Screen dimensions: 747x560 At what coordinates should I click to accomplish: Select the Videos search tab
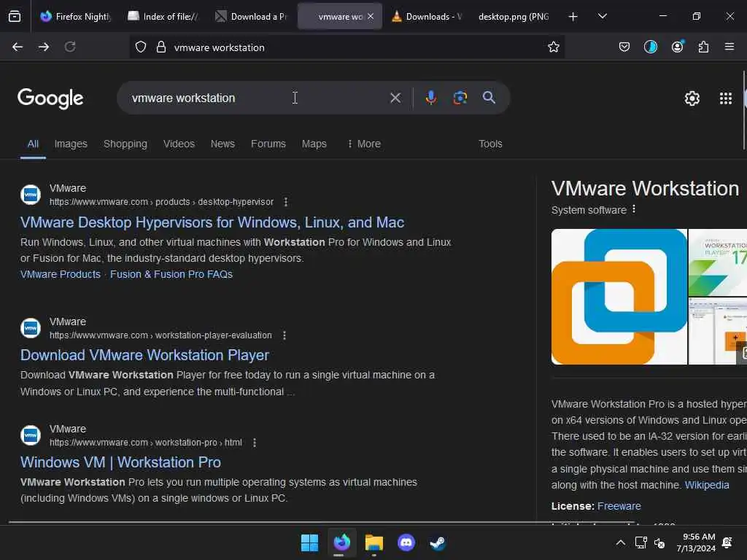point(179,144)
